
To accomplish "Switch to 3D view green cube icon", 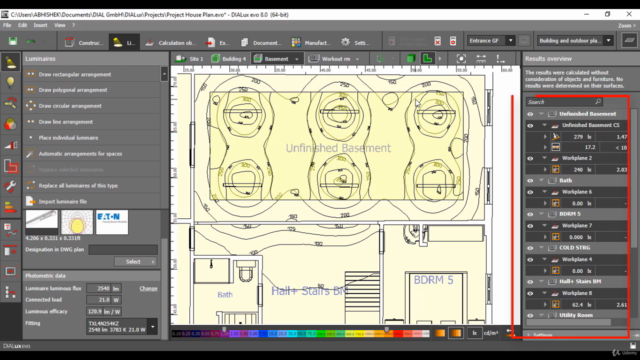I will coord(411,59).
